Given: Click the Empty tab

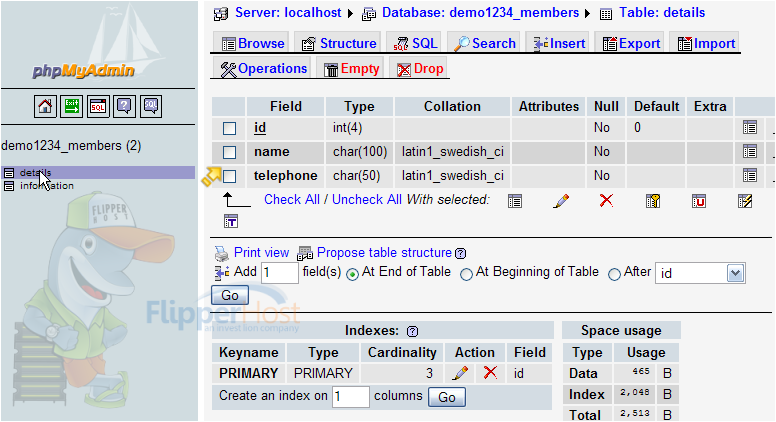Looking at the screenshot, I should coord(352,69).
